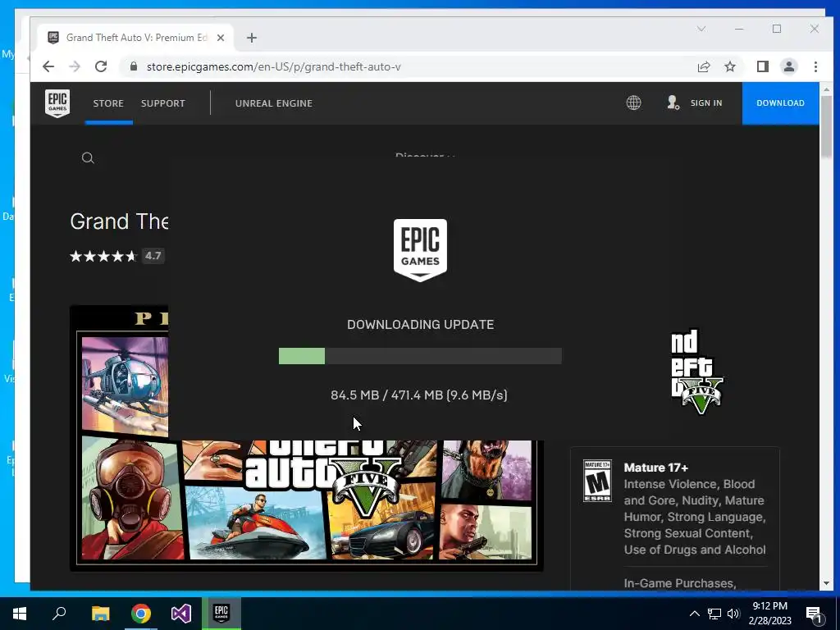The image size is (840, 630).
Task: Go to UNREAL ENGINE link
Action: tap(274, 103)
